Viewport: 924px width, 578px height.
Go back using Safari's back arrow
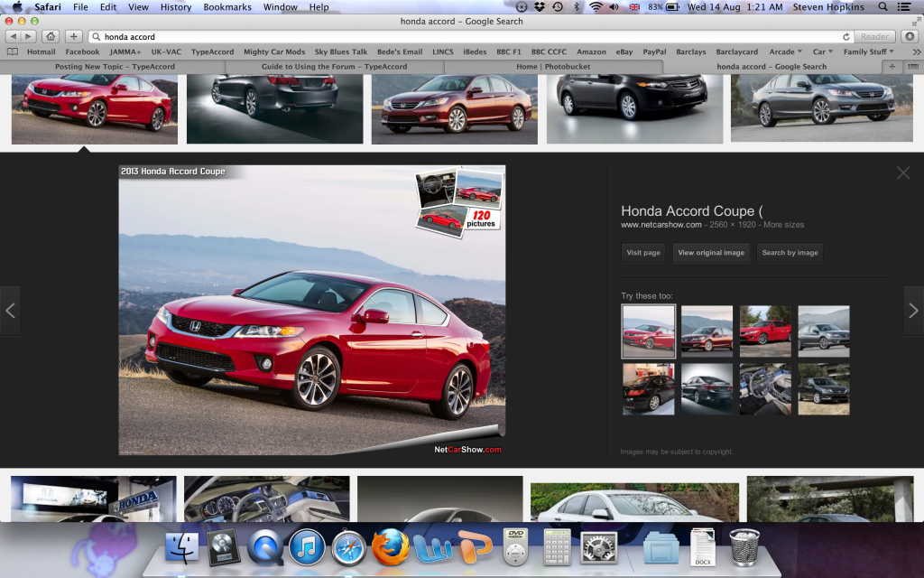click(x=14, y=36)
